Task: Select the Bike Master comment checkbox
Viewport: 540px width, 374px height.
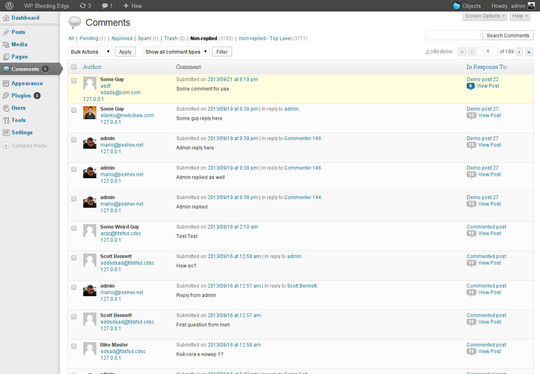Action: [x=74, y=346]
